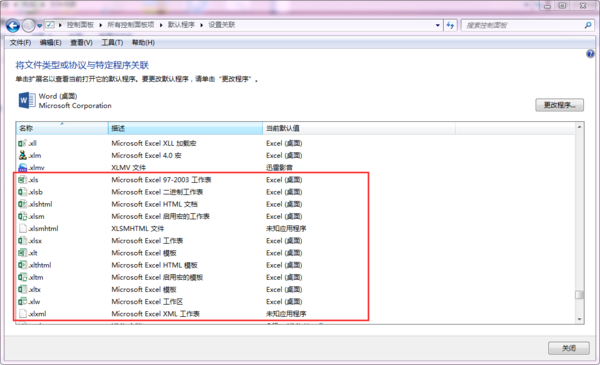Expand the address bar history dropdown
Image resolution: width=600 pixels, height=365 pixels.
click(438, 25)
